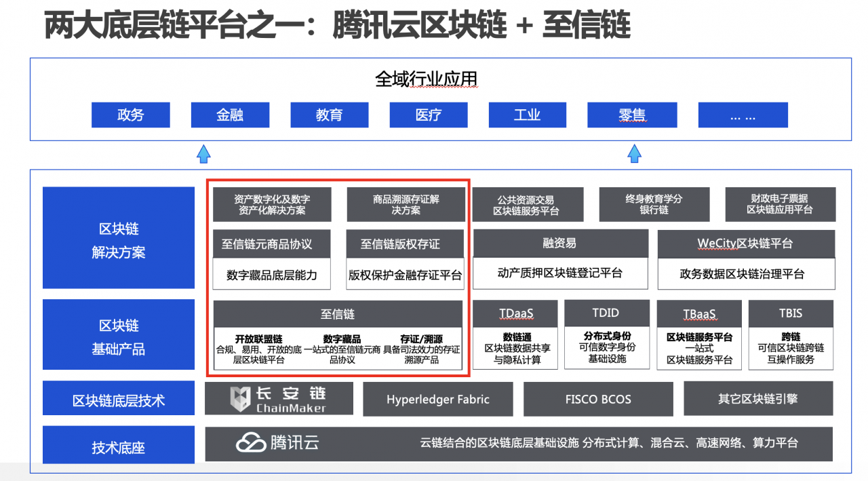Screen dimensions: 868x481
Task: Select the TDaaS 数链通 block
Action: point(515,334)
